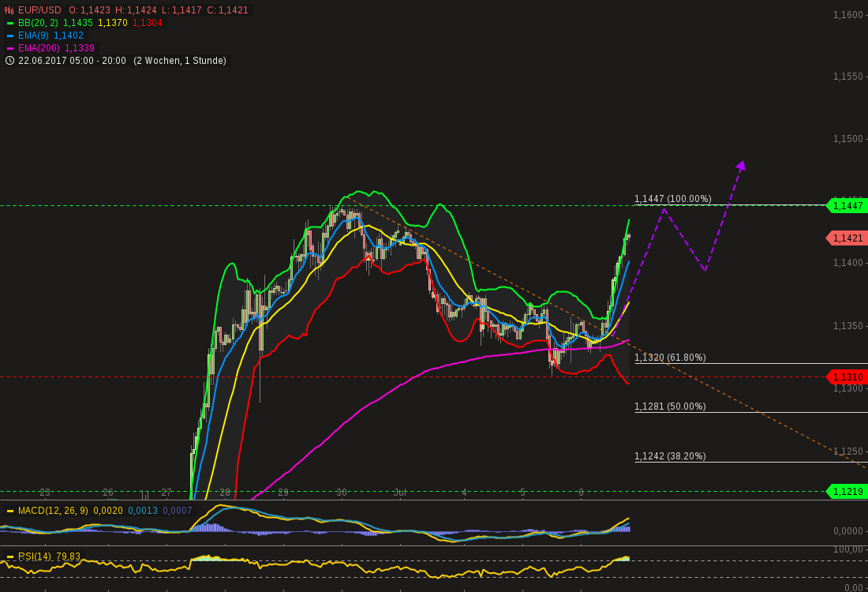This screenshot has height=592, width=868.
Task: Click the BB upper value 1,1435
Action: 78,23
